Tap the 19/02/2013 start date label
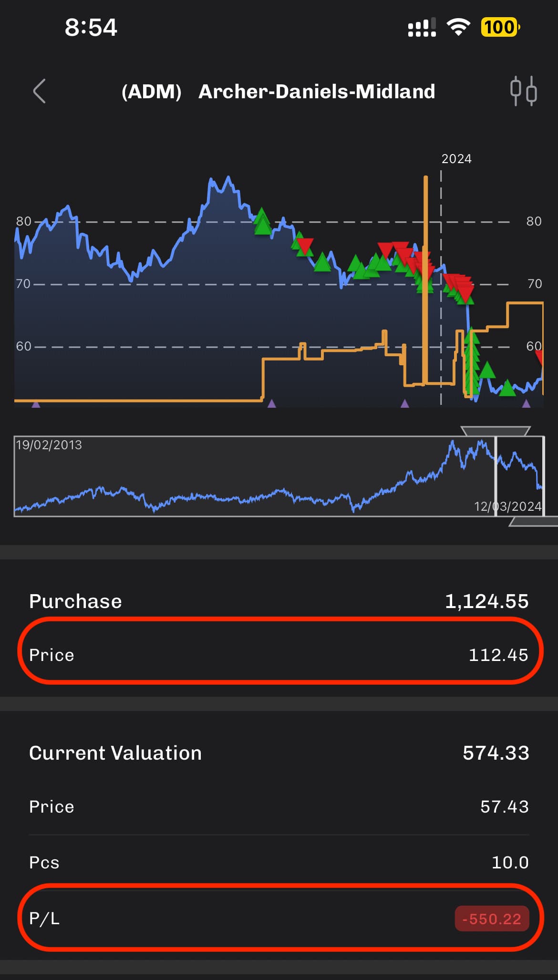 49,445
